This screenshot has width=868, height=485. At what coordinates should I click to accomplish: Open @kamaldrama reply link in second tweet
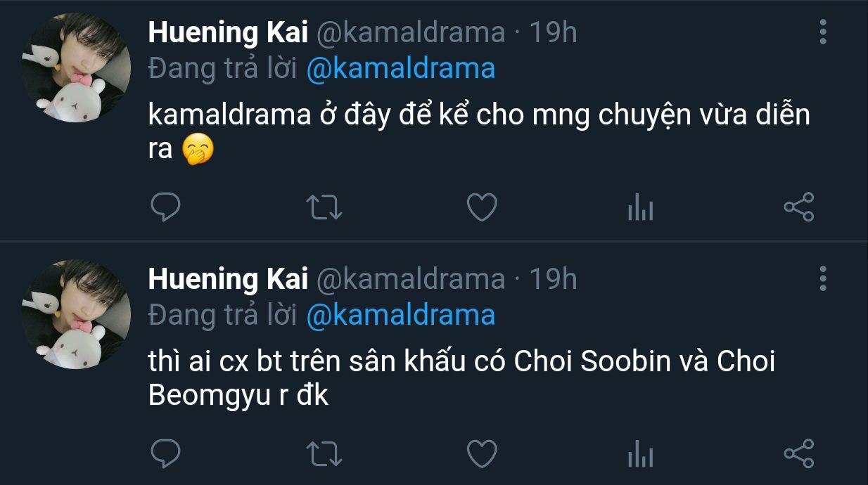tap(401, 314)
